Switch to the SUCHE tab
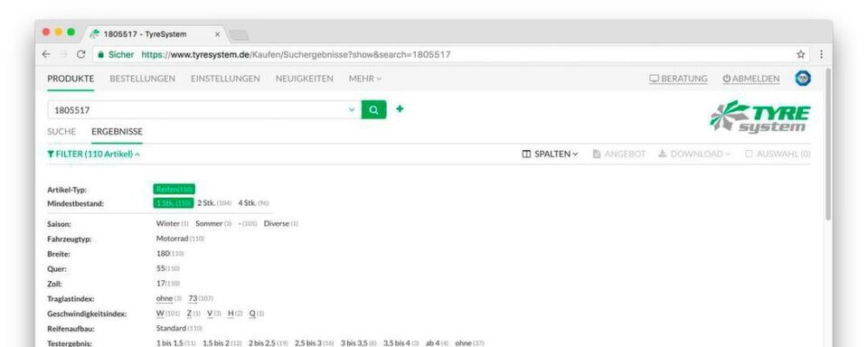Screen dimensions: 868x347 (61, 132)
